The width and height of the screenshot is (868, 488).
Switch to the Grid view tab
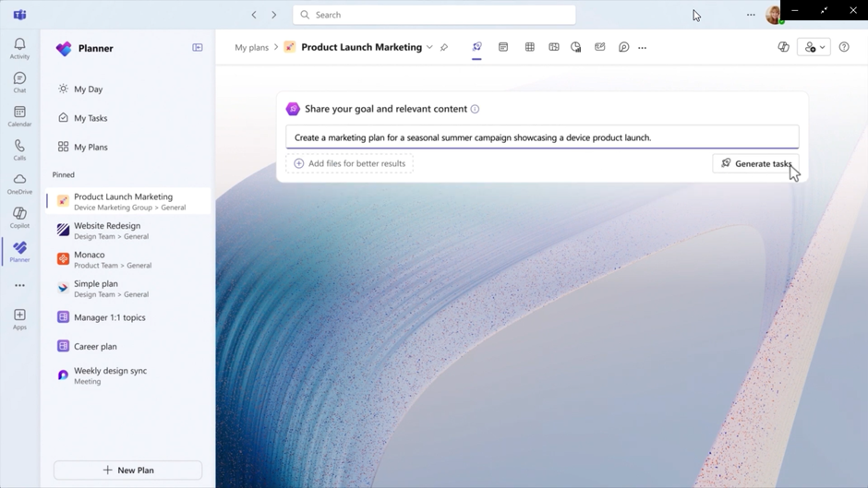click(x=530, y=48)
